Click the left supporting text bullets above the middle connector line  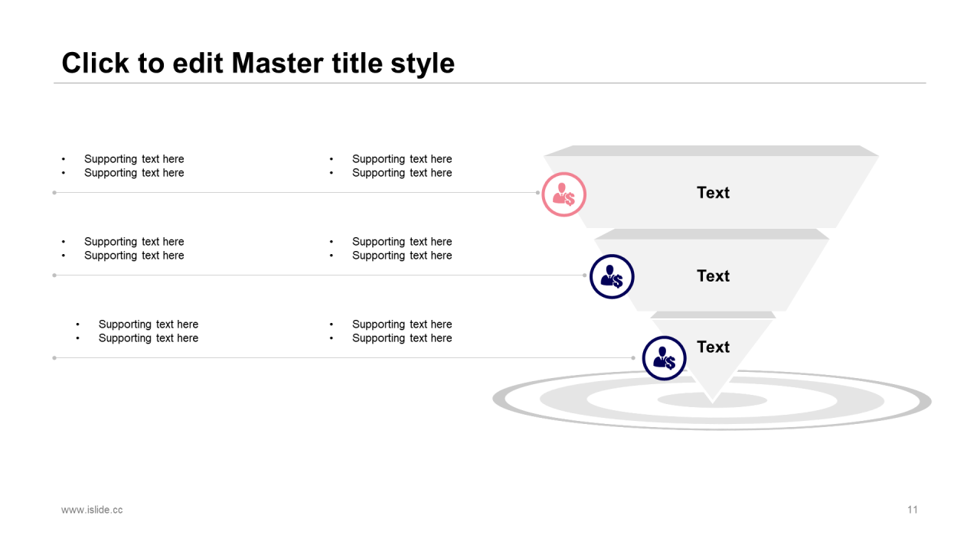click(x=123, y=249)
